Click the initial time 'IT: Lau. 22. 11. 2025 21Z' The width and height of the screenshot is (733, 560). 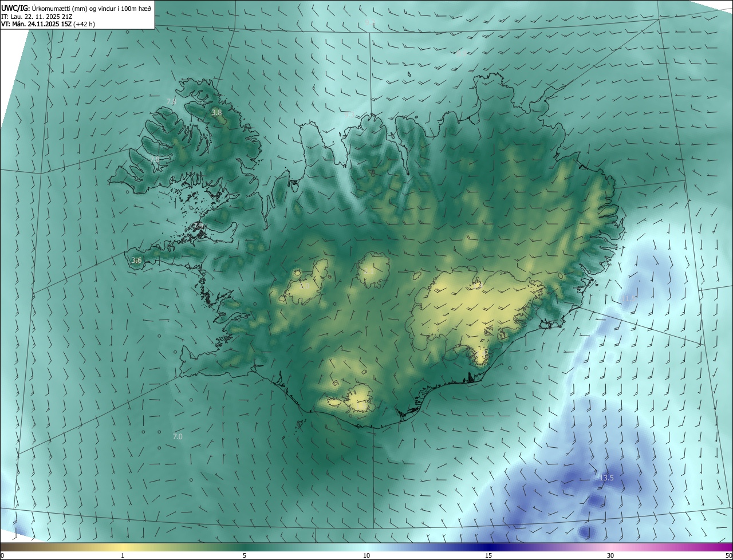pos(36,17)
